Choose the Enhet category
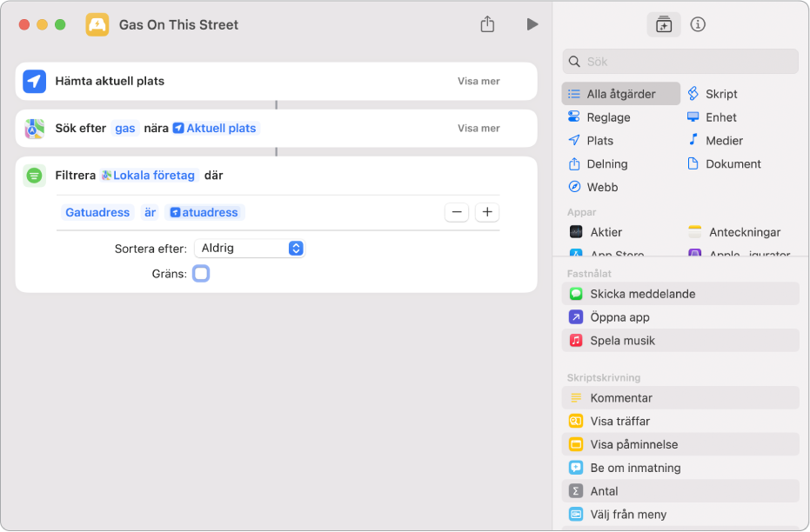This screenshot has width=810, height=532. click(x=712, y=117)
